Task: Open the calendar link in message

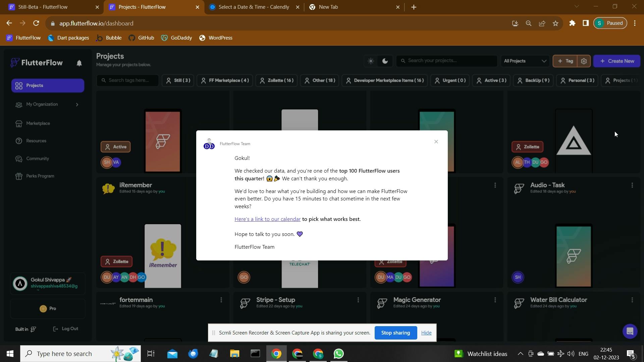Action: tap(267, 219)
